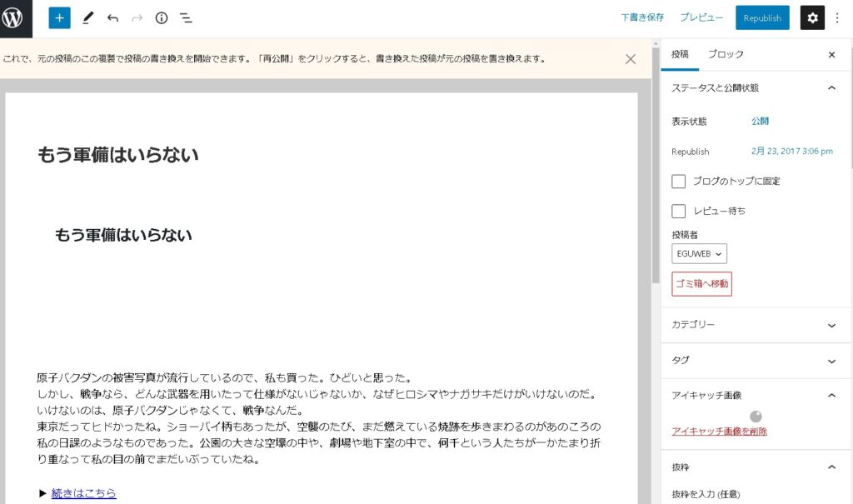This screenshot has height=504, width=853.
Task: Click the Republish button
Action: point(762,17)
